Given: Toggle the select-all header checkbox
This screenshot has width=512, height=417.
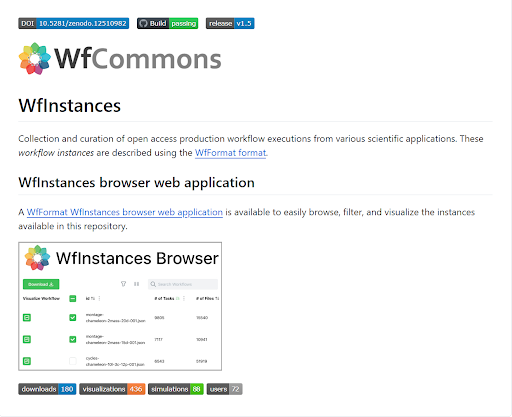Looking at the screenshot, I should coord(73,298).
